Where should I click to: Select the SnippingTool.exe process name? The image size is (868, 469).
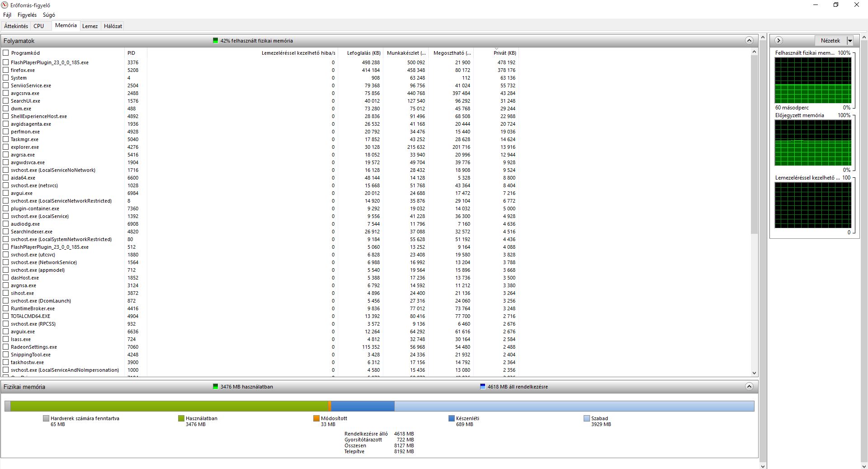click(31, 355)
